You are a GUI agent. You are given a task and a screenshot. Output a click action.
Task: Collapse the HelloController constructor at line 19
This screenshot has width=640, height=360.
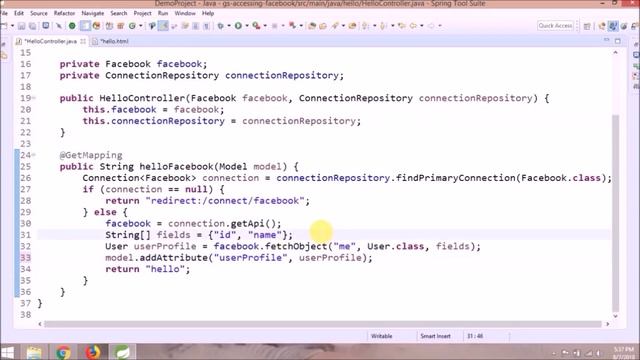(34, 98)
